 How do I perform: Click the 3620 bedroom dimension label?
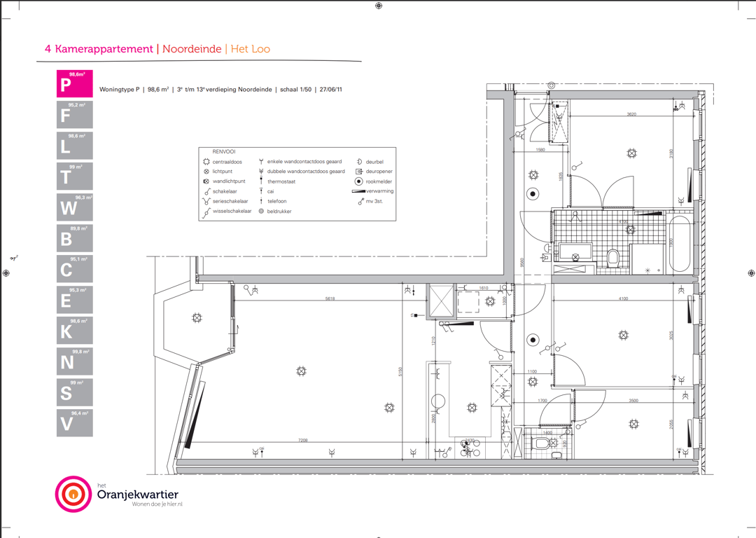(x=631, y=114)
